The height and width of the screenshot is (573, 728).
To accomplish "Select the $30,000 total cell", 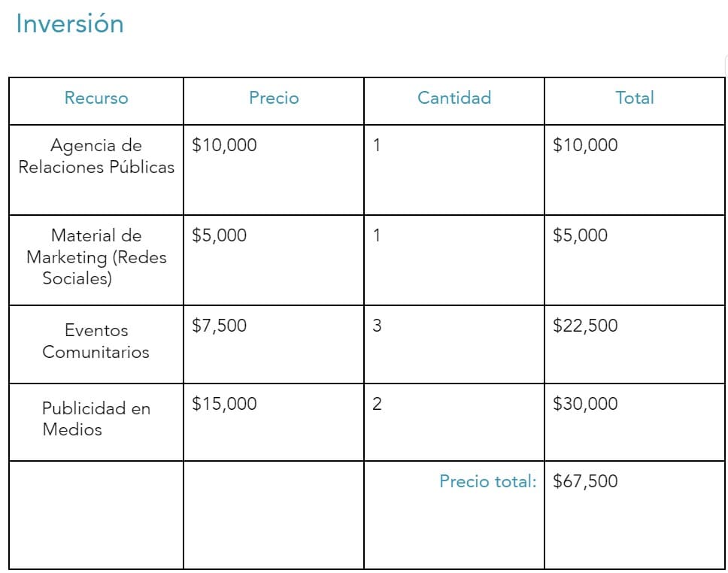I will (x=585, y=404).
